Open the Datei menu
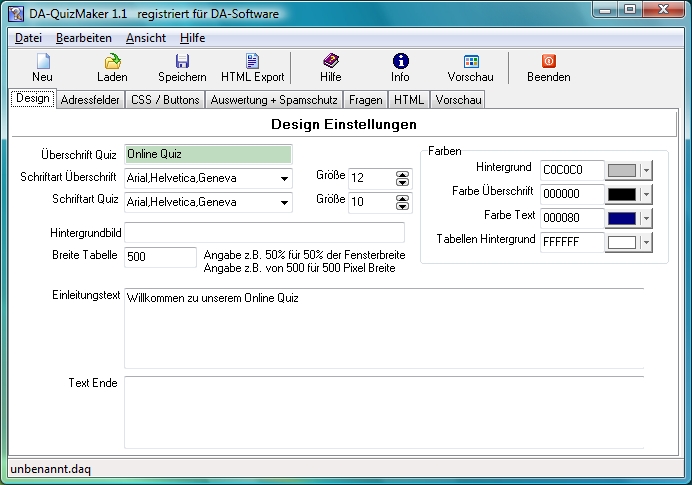Viewport: 692px width, 485px height. tap(28, 37)
